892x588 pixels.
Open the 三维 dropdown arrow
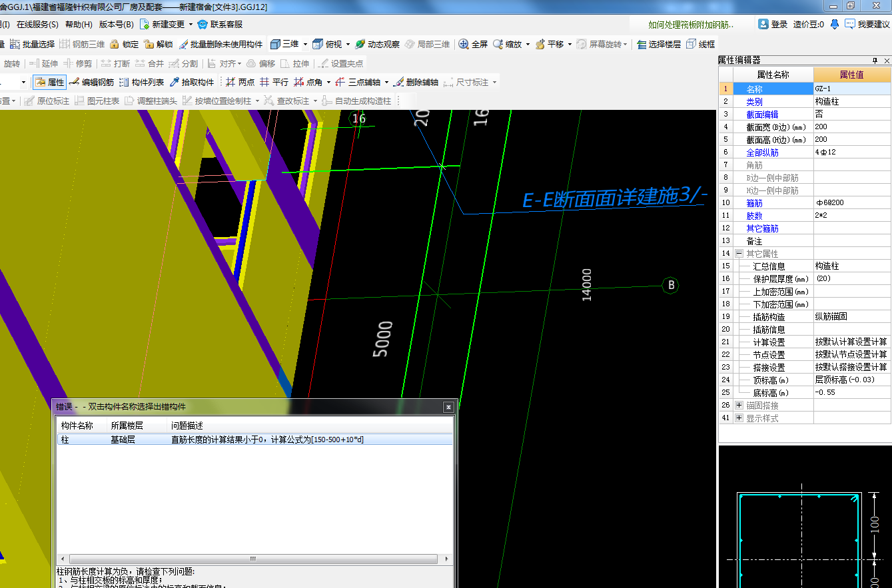click(x=305, y=44)
